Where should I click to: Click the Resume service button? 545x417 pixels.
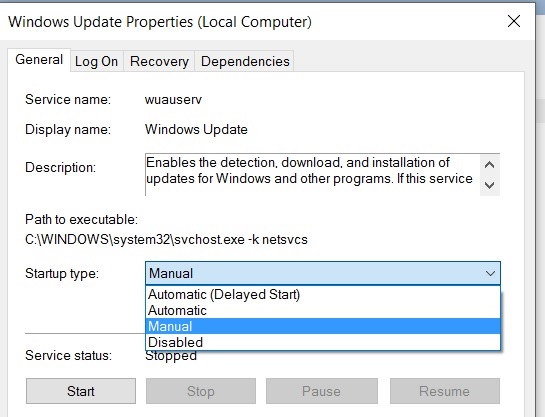coord(445,391)
